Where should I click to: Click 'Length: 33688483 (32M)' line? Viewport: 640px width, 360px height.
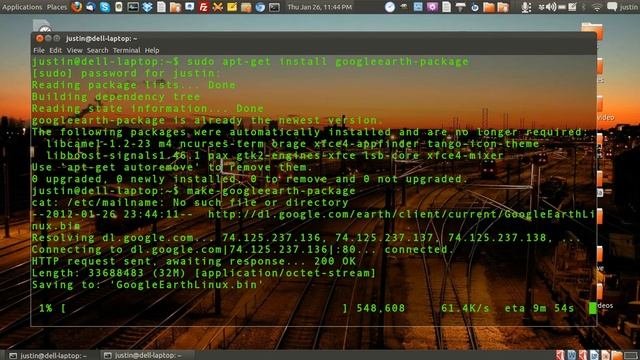pyautogui.click(x=203, y=273)
